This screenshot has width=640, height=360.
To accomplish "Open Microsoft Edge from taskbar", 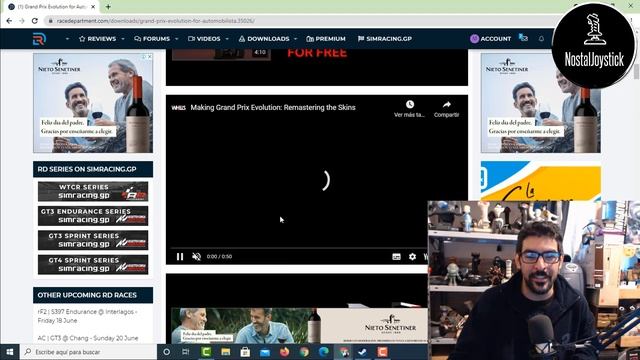I will tap(324, 352).
